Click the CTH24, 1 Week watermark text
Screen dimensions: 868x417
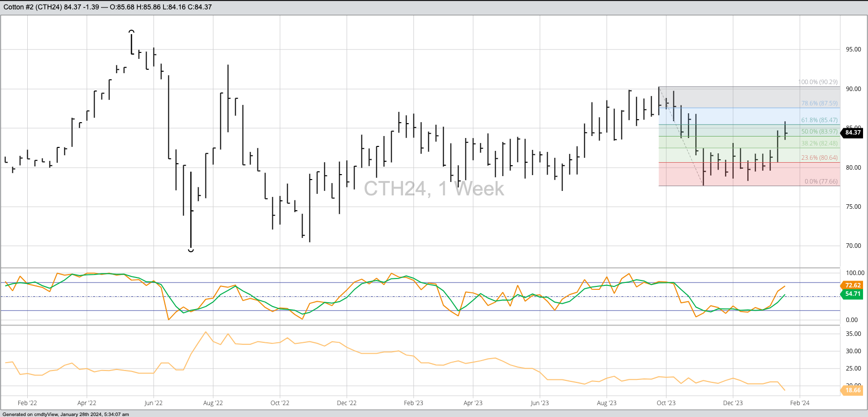(x=434, y=189)
